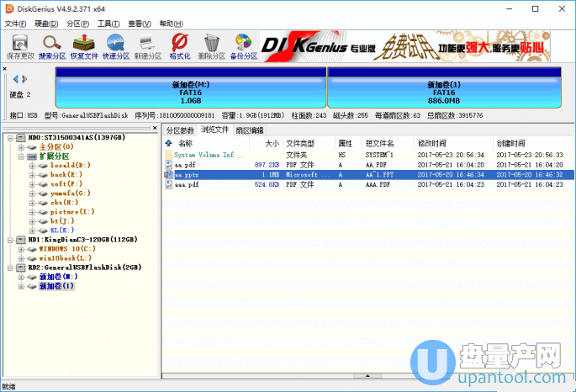Open the 工具(T) menu
The height and width of the screenshot is (392, 576).
coord(108,24)
